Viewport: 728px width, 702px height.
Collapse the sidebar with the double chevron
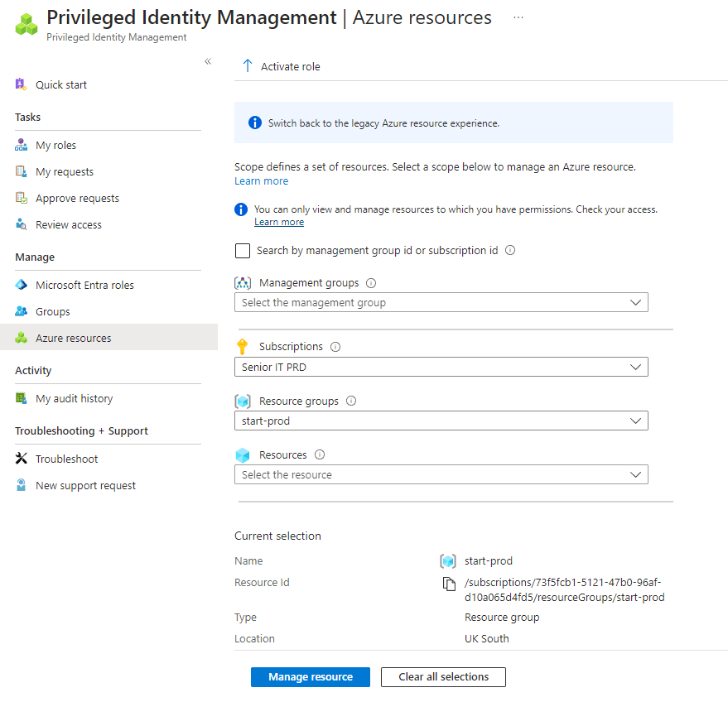(208, 61)
